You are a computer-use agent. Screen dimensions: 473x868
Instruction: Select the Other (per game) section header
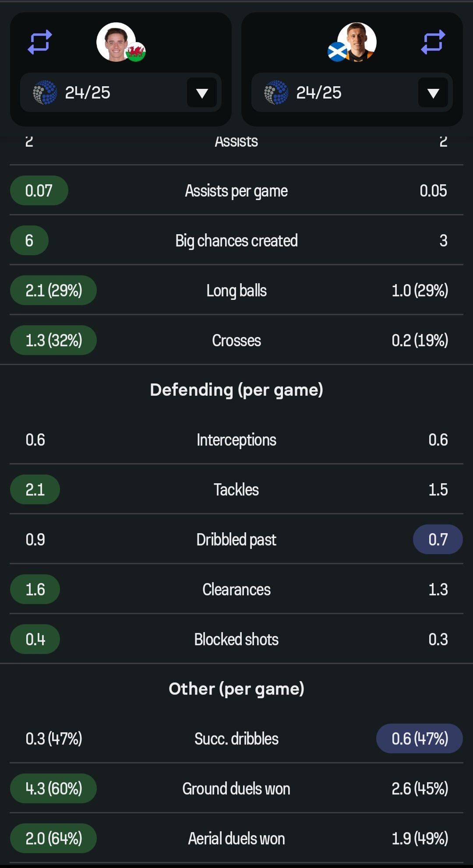tap(236, 689)
